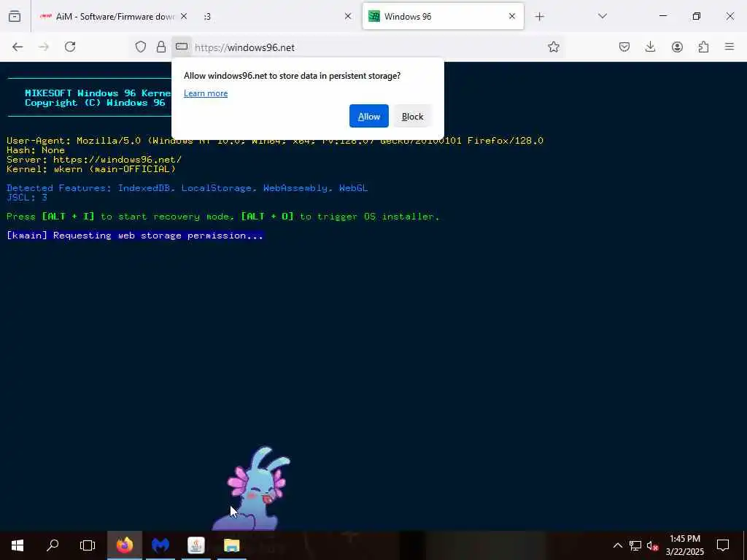Click the '[ALT + O]' OS installer text
The height and width of the screenshot is (560, 747).
pyautogui.click(x=267, y=216)
